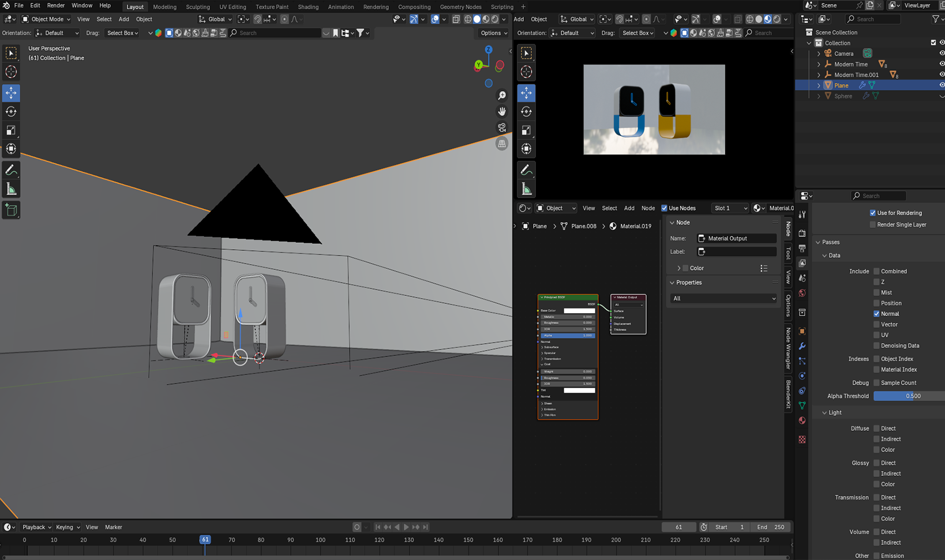Open the Render menu
The image size is (945, 560).
pyautogui.click(x=55, y=5)
